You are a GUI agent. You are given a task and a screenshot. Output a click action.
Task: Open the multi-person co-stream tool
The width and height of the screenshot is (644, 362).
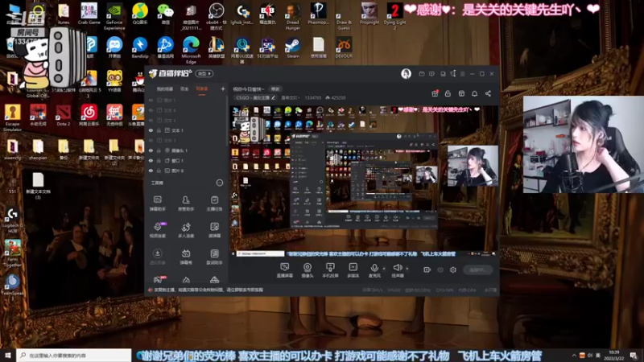(x=186, y=230)
